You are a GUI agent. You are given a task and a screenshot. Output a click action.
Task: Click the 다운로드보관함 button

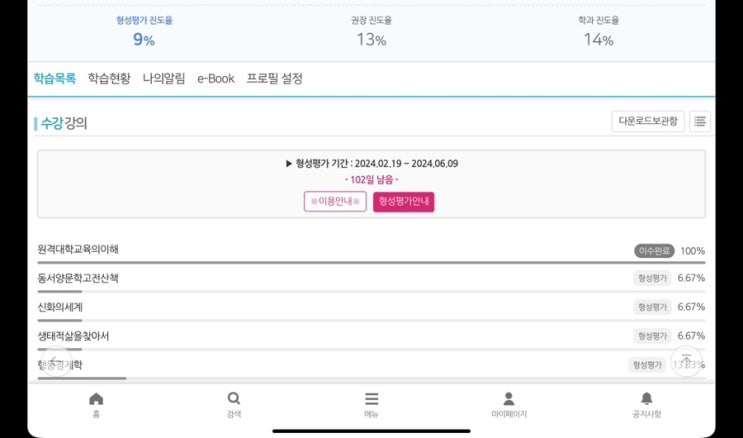(648, 122)
